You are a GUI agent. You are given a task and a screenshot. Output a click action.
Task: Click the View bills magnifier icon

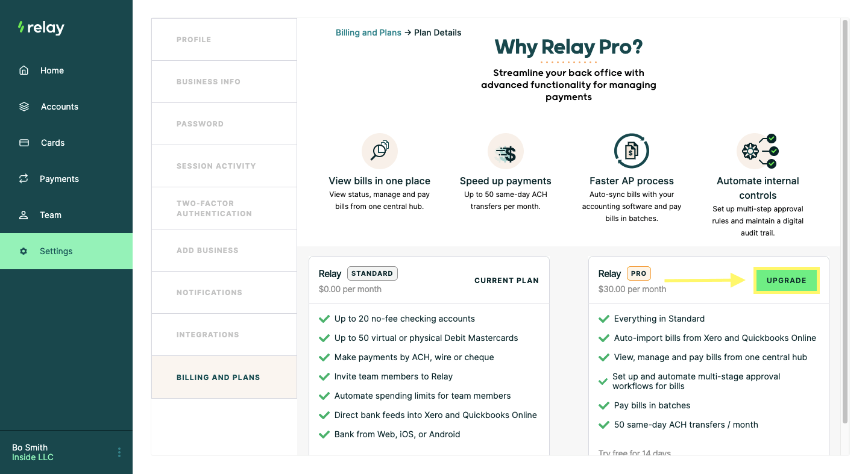point(379,151)
